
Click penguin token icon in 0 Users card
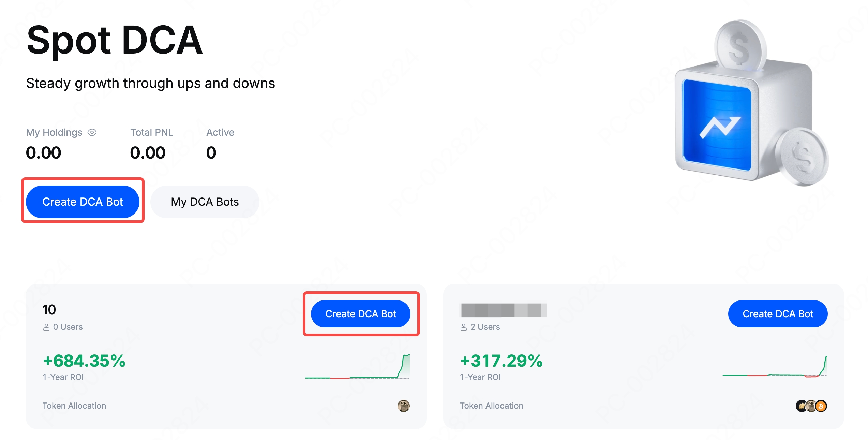pos(403,406)
